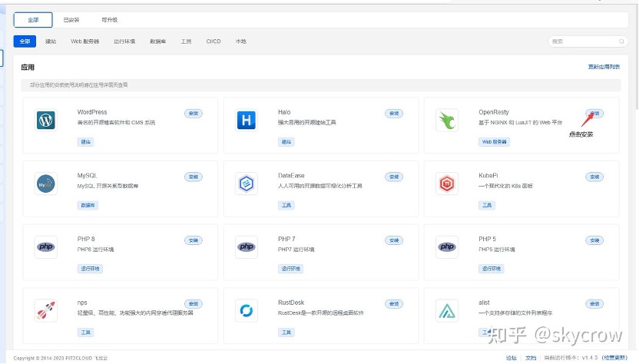Open the 论坛 footer link
The height and width of the screenshot is (364, 639).
[x=511, y=358]
